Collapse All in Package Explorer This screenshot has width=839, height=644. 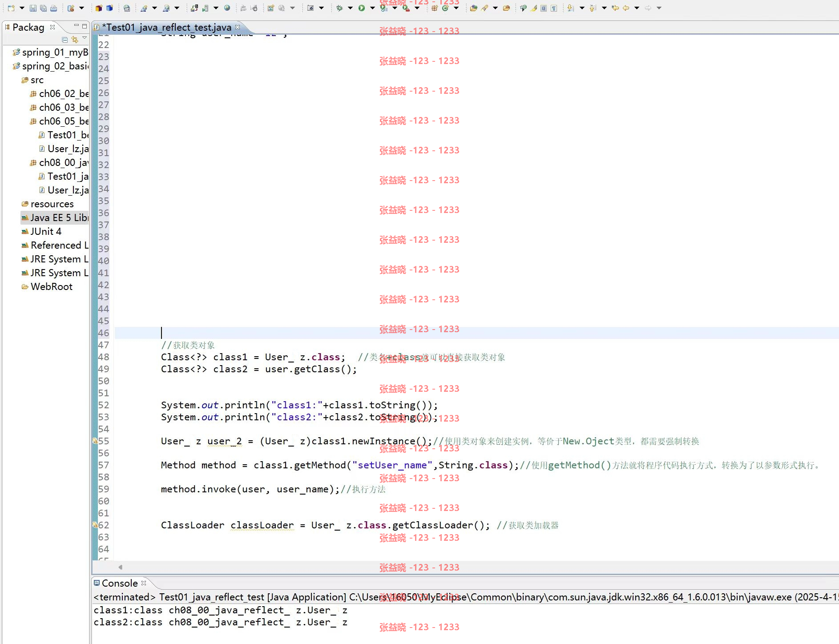(x=65, y=40)
